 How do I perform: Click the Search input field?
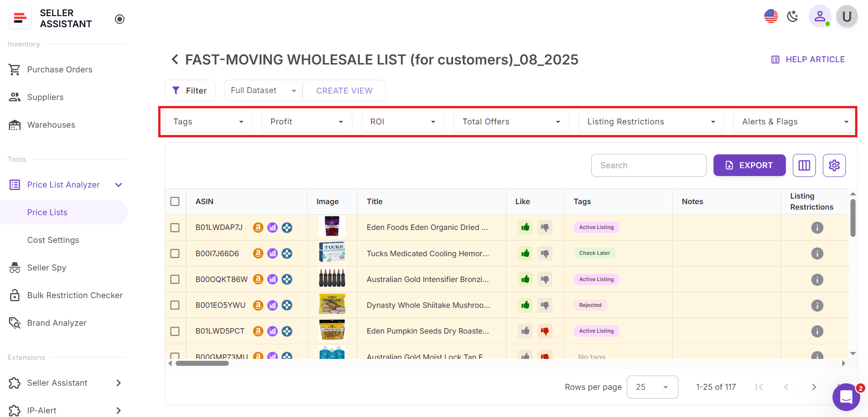coord(648,165)
